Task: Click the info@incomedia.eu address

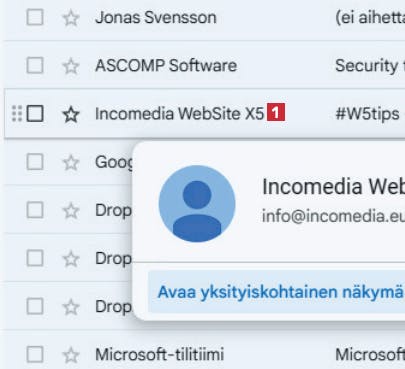Action: click(333, 216)
